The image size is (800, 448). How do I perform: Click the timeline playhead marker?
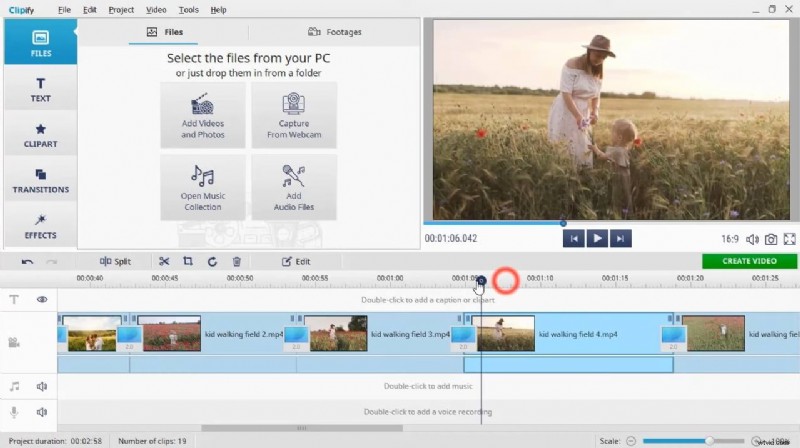[x=481, y=280]
